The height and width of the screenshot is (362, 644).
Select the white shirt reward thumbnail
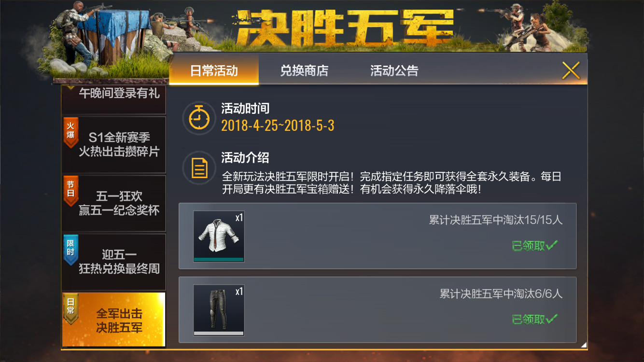(x=219, y=237)
